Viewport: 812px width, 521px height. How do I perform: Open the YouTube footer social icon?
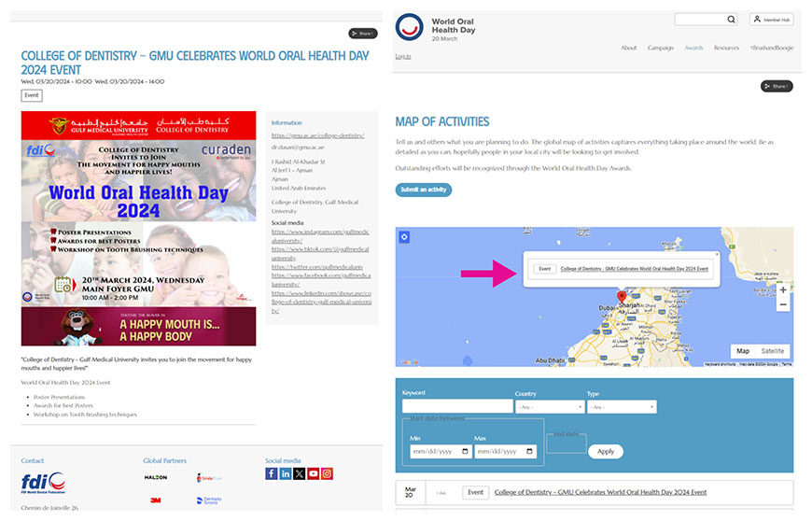pos(314,473)
